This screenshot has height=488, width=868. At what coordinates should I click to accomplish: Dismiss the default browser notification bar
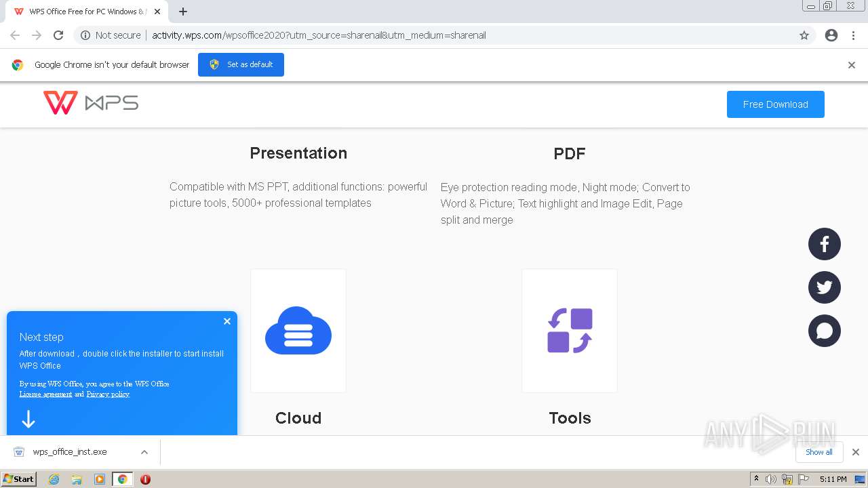[x=852, y=65]
